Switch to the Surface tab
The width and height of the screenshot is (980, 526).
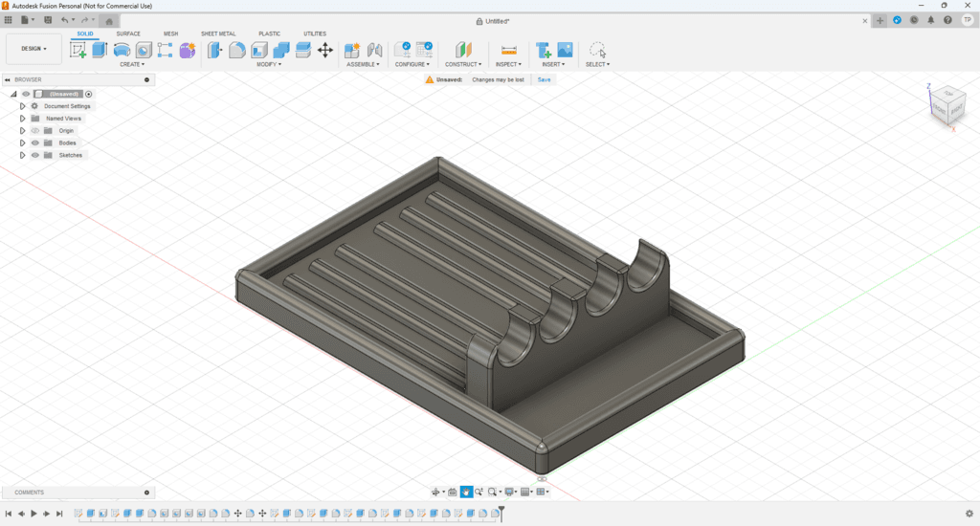[128, 33]
